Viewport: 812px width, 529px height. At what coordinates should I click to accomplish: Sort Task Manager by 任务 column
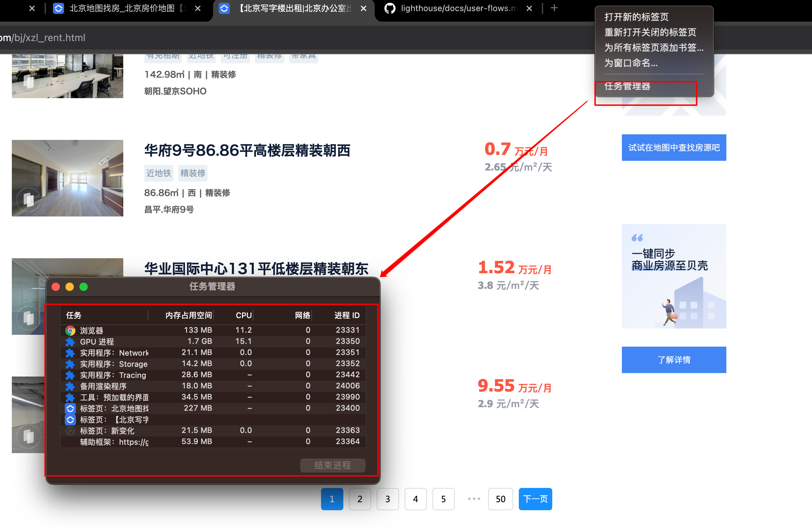[x=104, y=315]
